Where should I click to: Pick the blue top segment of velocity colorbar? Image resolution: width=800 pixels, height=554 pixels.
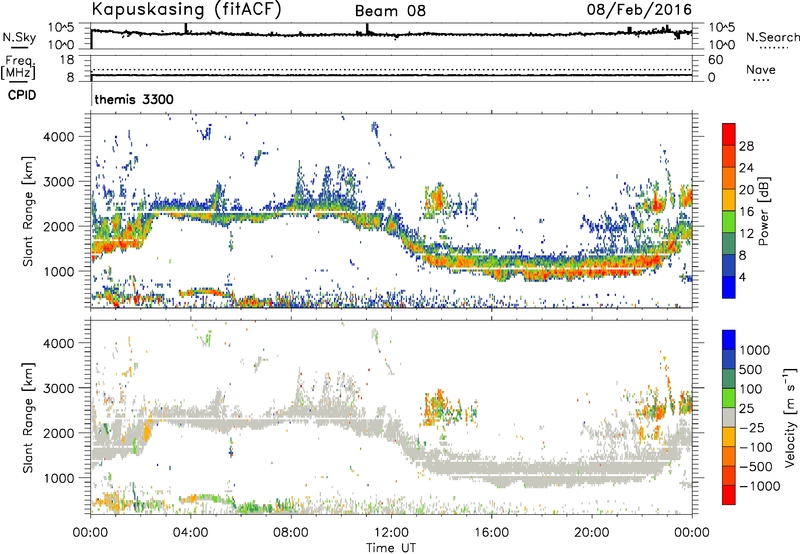pyautogui.click(x=729, y=340)
